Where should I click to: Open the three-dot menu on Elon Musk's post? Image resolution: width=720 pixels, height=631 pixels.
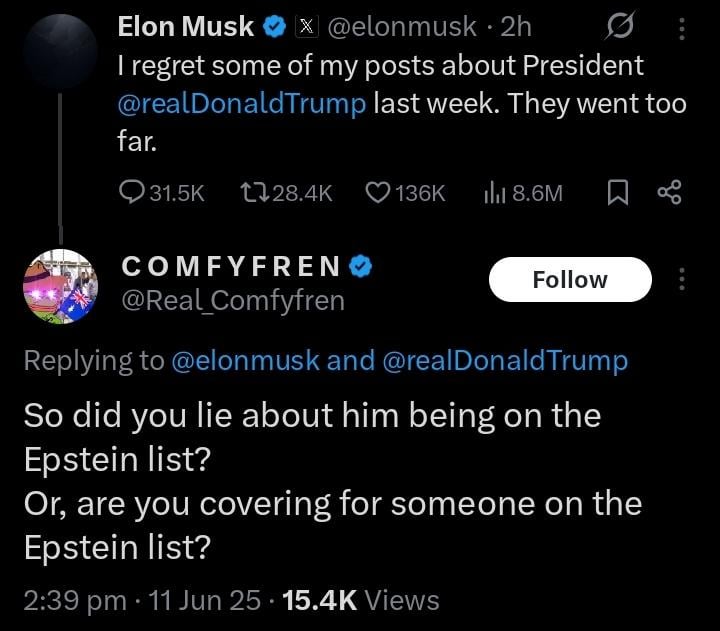coord(682,28)
